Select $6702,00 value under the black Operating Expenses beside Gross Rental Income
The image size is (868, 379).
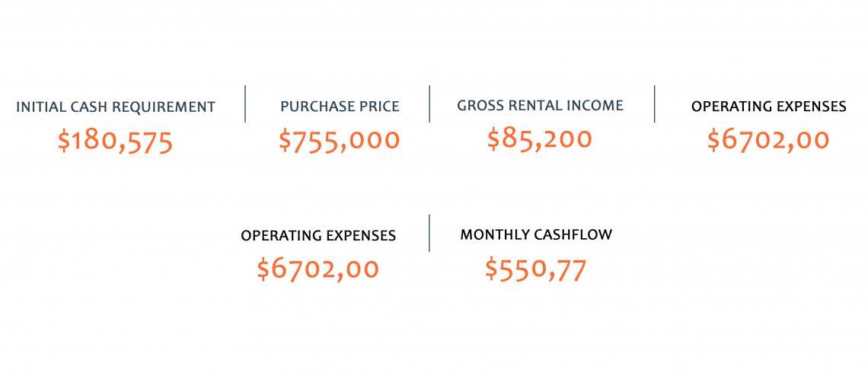[x=768, y=141]
